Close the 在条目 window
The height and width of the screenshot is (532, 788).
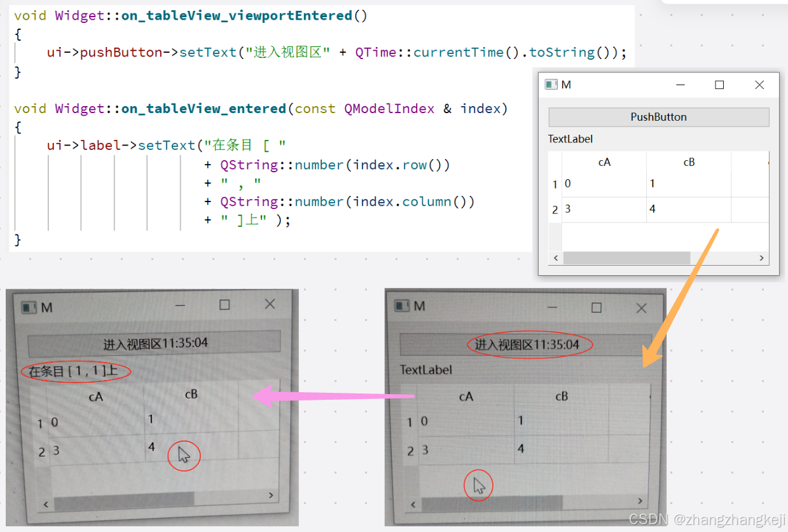270,304
